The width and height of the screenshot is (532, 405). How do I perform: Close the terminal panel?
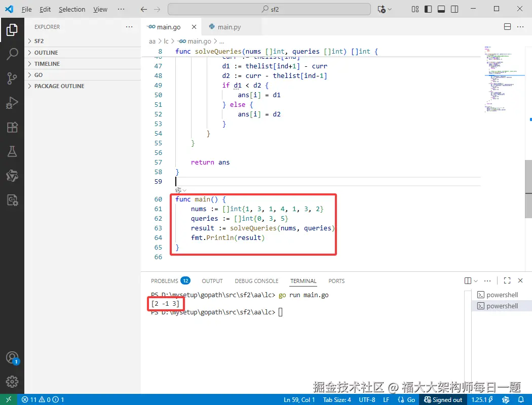click(520, 280)
